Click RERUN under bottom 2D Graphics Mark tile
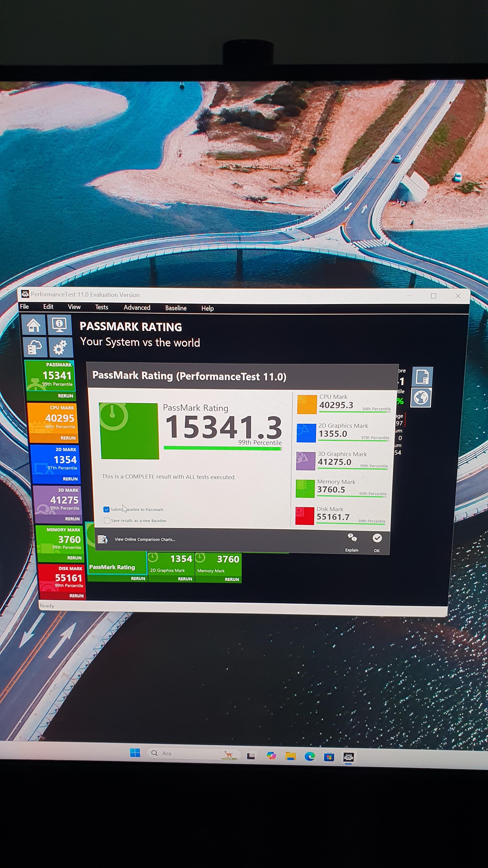 pos(185,579)
